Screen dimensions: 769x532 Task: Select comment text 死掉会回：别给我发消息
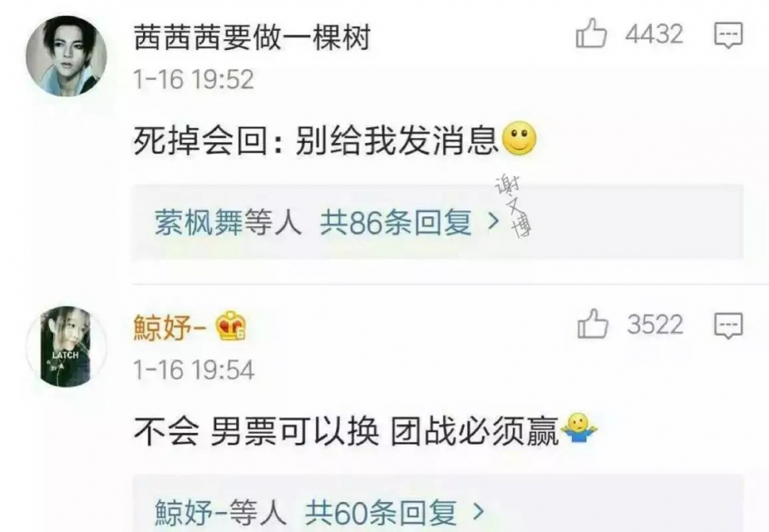316,140
